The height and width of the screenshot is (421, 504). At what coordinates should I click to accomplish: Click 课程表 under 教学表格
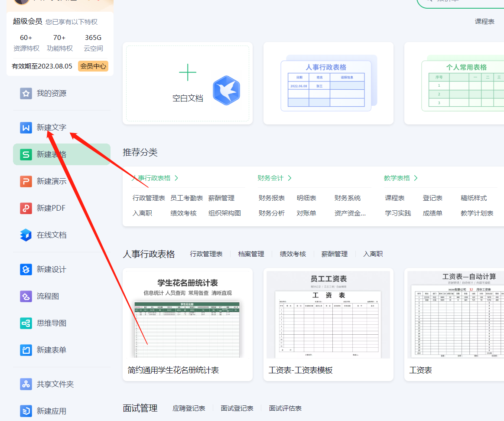pos(395,198)
